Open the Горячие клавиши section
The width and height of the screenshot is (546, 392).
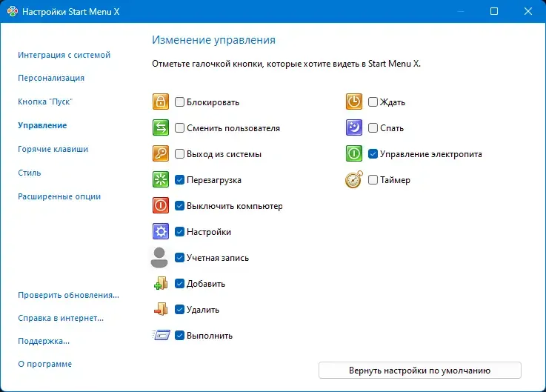click(53, 149)
